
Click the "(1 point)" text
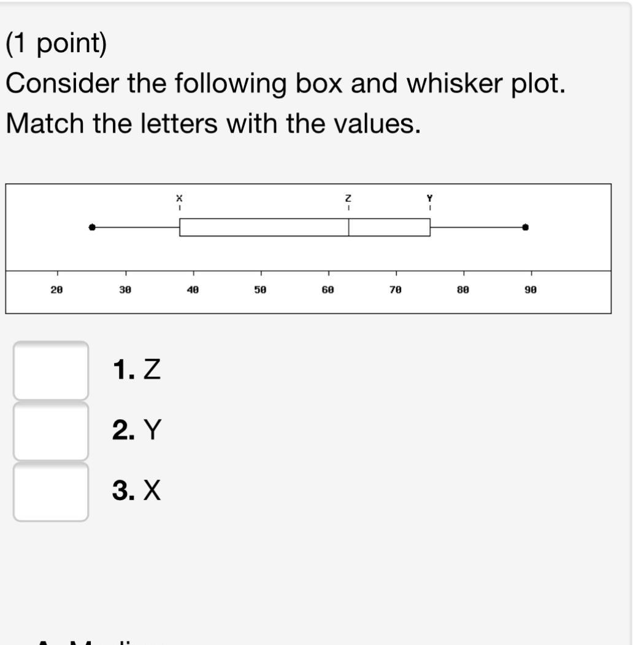click(x=56, y=44)
